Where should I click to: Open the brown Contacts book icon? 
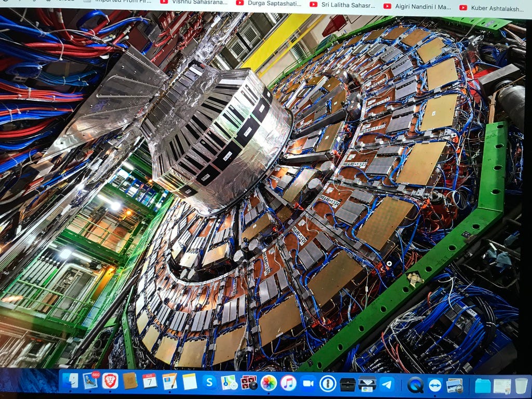tap(130, 381)
